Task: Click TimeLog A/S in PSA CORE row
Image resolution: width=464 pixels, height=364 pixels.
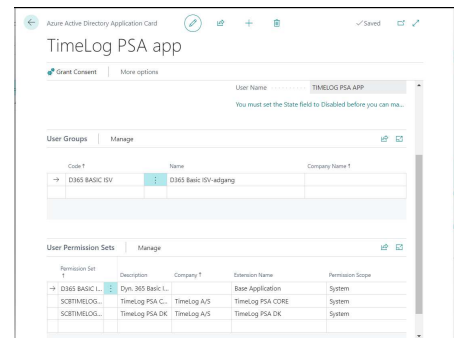Action: [x=201, y=301]
